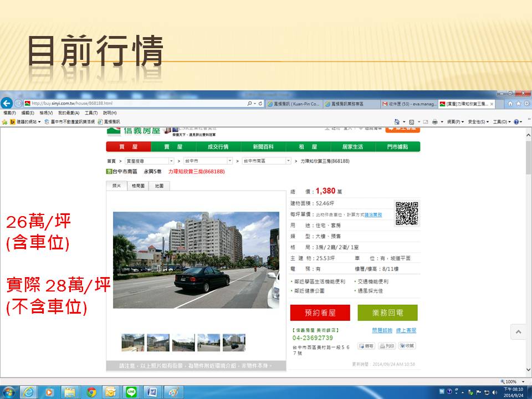Click the green 業務回電 button
Viewport: 532px width, 399px height.
pos(387,313)
